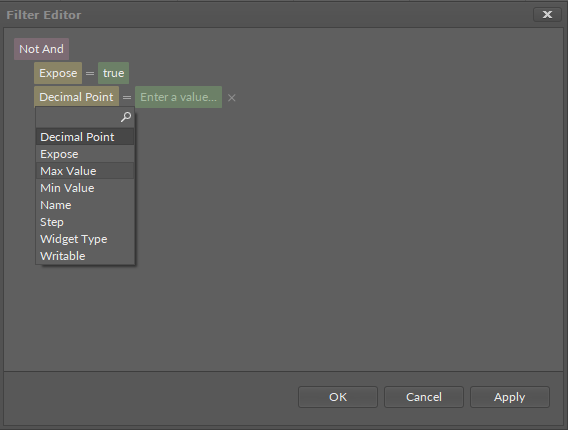
Task: Click the 'Enter a value...' field
Action: (x=179, y=97)
